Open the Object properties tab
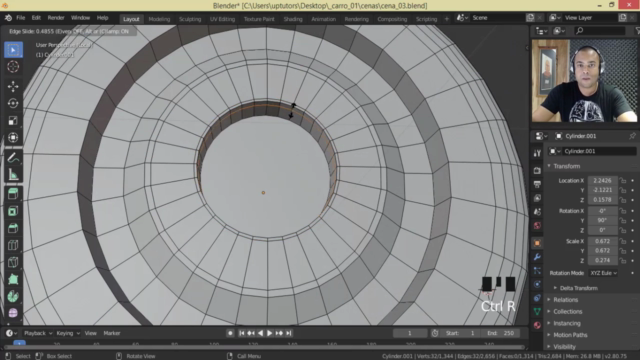This screenshot has width=640, height=360. [x=537, y=243]
